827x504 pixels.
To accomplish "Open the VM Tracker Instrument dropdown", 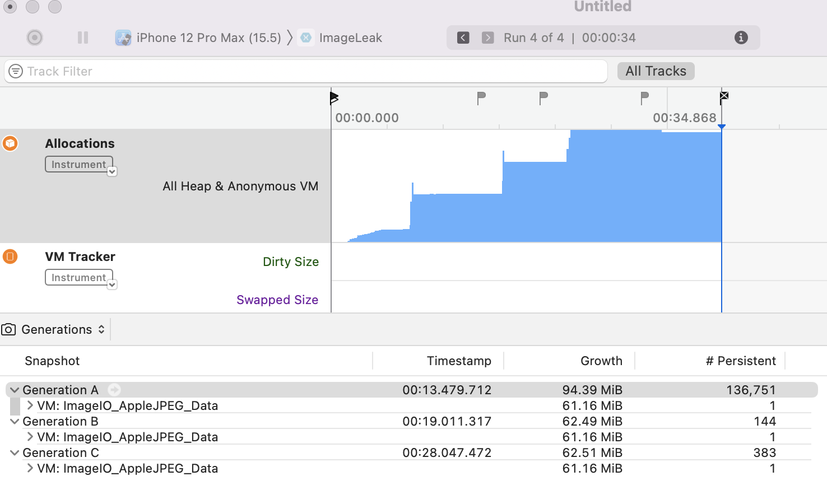I will click(x=81, y=278).
